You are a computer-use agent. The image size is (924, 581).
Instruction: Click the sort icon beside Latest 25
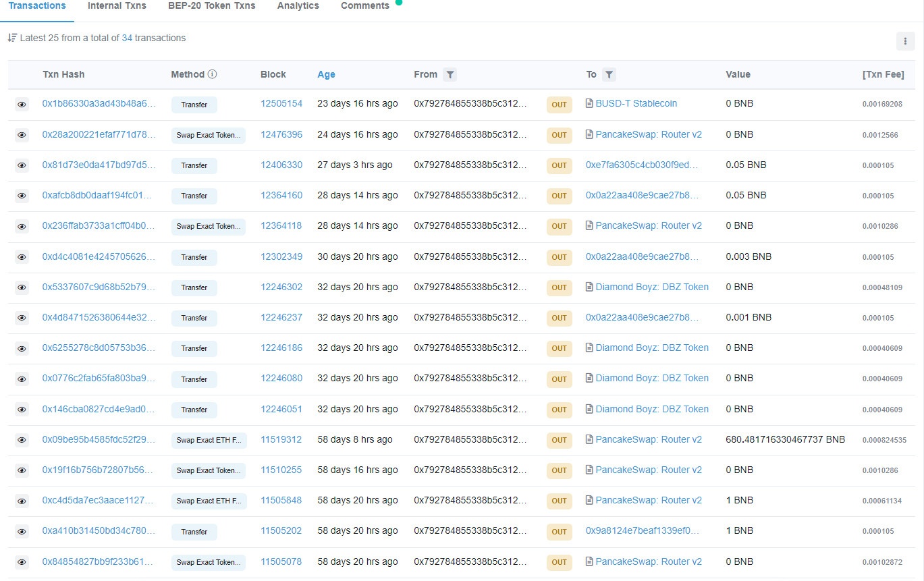pos(12,38)
